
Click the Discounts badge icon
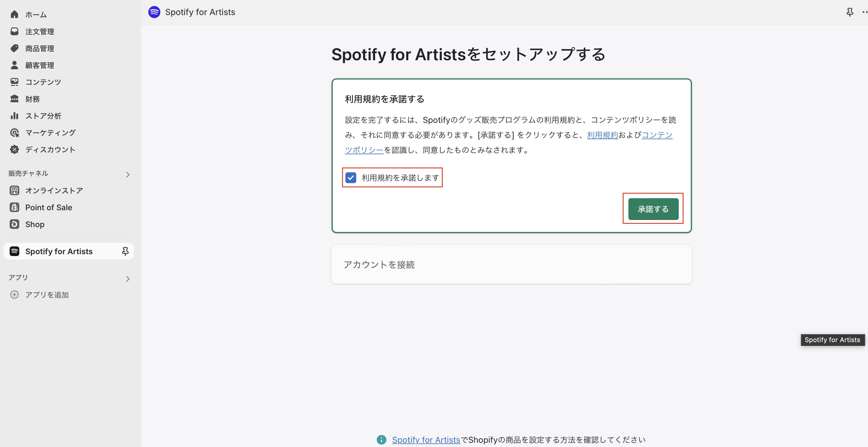[14, 149]
